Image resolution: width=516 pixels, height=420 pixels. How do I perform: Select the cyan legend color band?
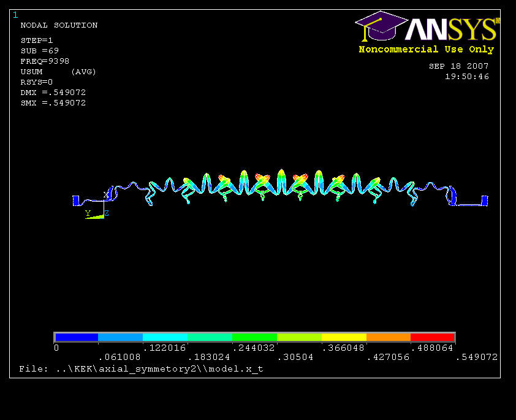165,337
